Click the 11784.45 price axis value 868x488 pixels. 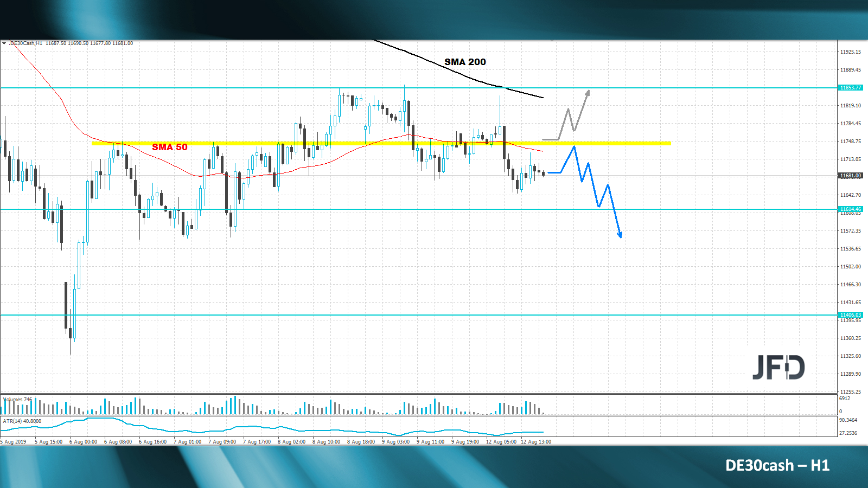coord(851,124)
